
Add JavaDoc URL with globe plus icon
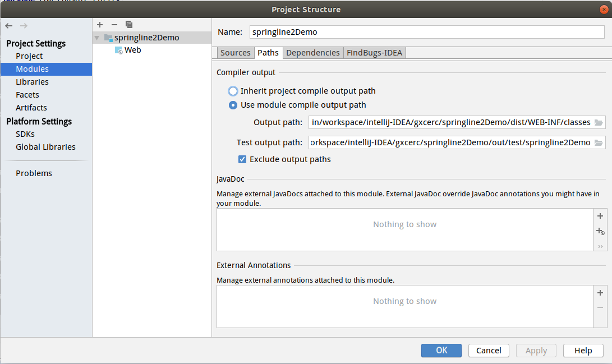point(600,231)
